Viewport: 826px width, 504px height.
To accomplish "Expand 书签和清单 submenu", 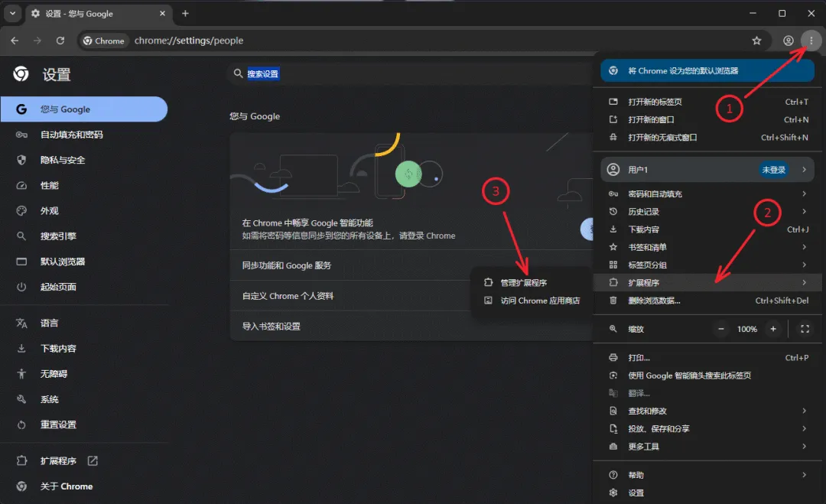I will (x=707, y=247).
